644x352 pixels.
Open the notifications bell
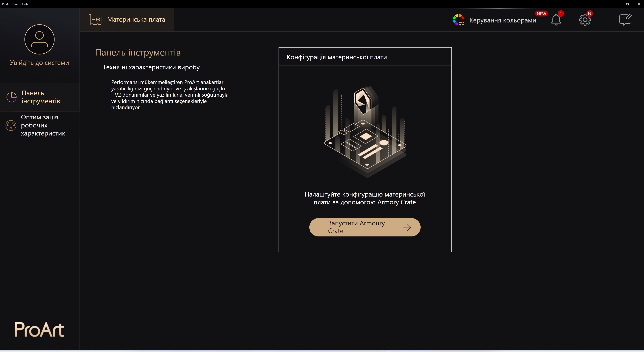click(x=556, y=19)
